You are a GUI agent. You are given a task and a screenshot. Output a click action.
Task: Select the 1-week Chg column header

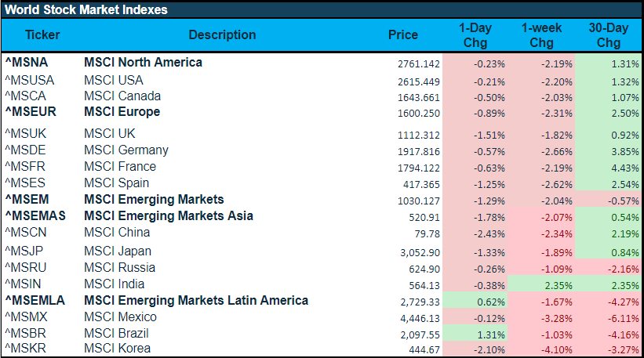[541, 35]
